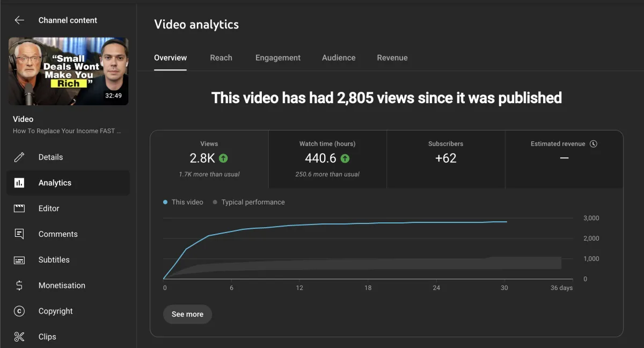
Task: Click the Editor clapperboard icon
Action: pyautogui.click(x=19, y=208)
